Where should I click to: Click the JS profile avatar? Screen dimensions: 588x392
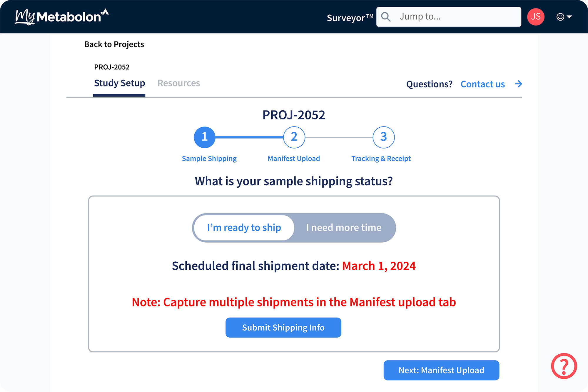pyautogui.click(x=536, y=17)
